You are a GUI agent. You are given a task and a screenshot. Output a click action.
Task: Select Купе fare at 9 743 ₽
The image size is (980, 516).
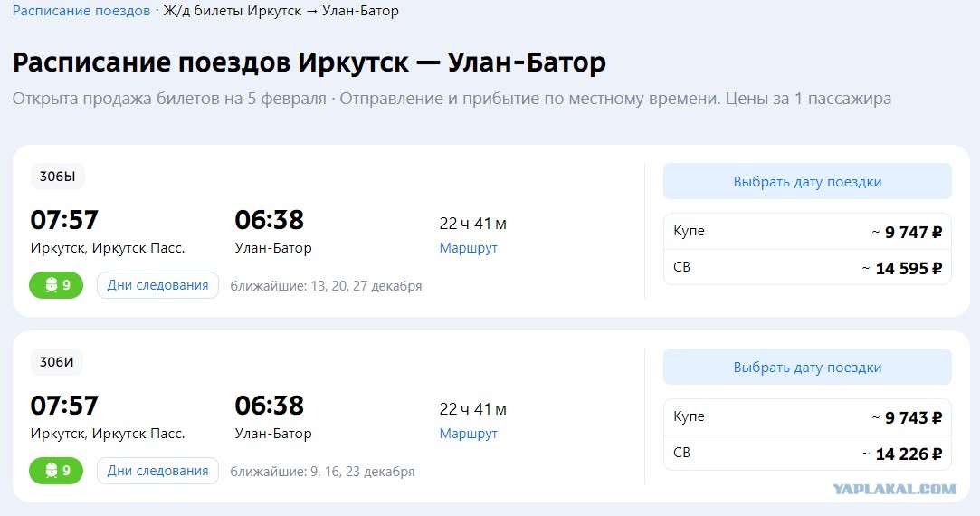click(x=807, y=417)
